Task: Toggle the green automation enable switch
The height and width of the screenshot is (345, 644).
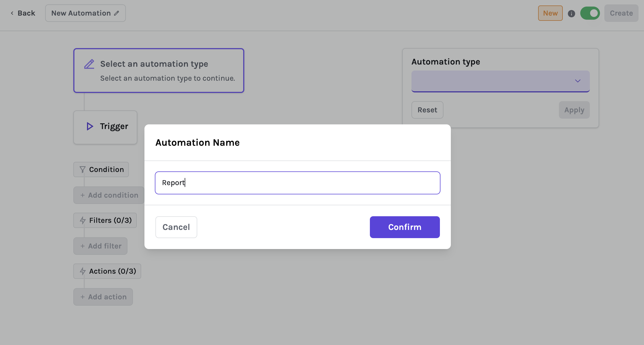Action: coord(590,13)
